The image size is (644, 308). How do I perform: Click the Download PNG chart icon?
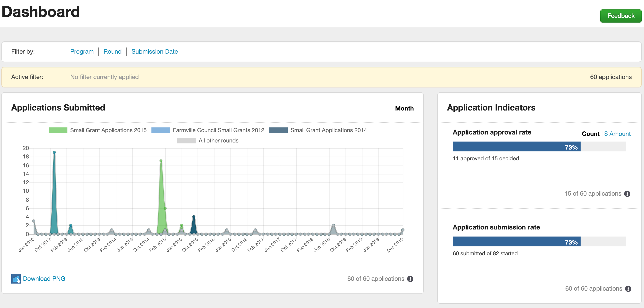click(x=16, y=278)
